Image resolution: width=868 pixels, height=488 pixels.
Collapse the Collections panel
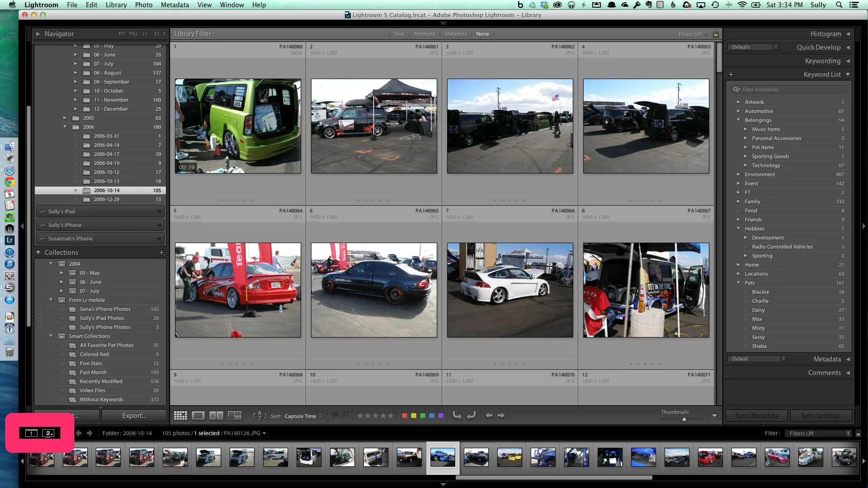38,253
